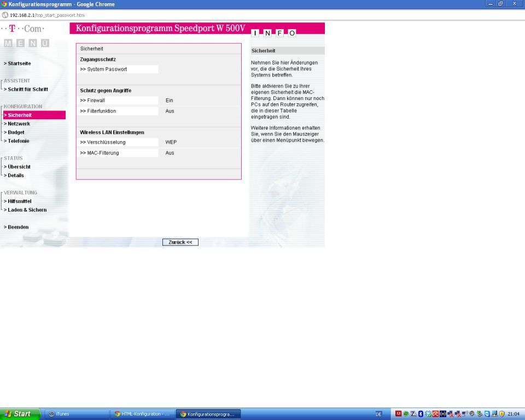Open the Budget menu item
525x420 pixels.
coord(14,132)
